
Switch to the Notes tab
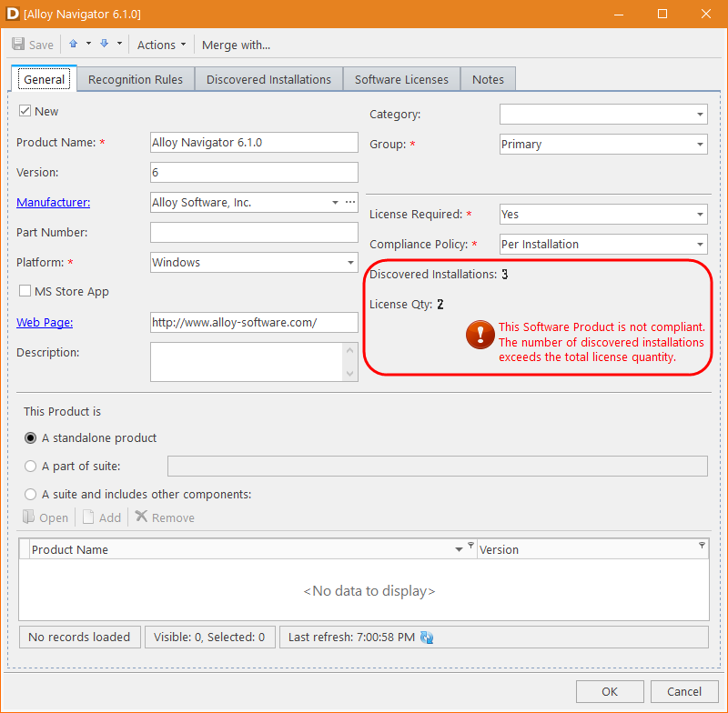(488, 79)
